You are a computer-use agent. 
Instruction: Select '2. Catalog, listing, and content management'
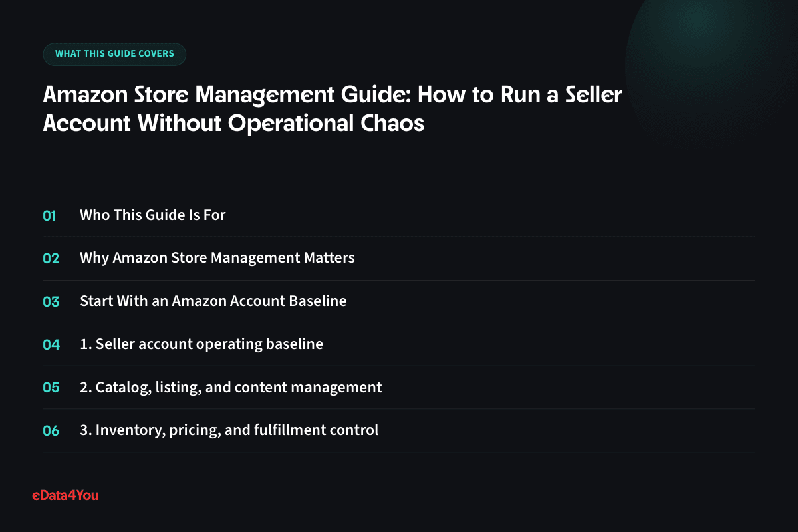click(x=231, y=387)
